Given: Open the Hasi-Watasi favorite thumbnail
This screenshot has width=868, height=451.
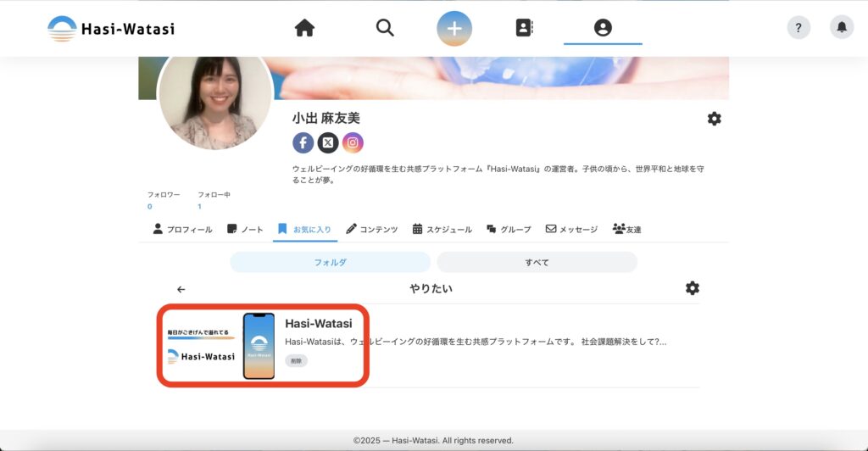Looking at the screenshot, I should click(x=222, y=345).
